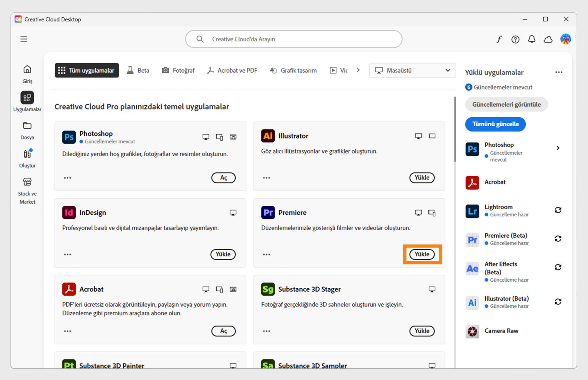Viewport: 588px width, 380px height.
Task: Click the Premiere app icon in card
Action: [268, 212]
